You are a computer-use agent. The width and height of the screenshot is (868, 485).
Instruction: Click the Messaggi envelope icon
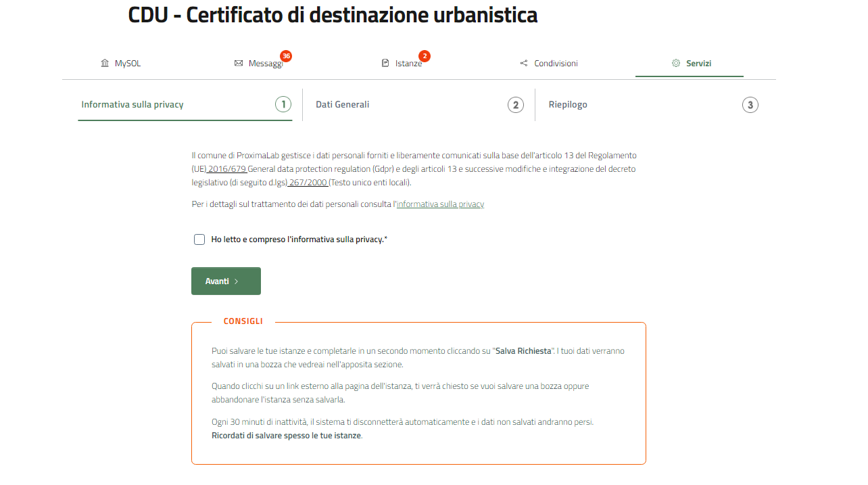[239, 64]
